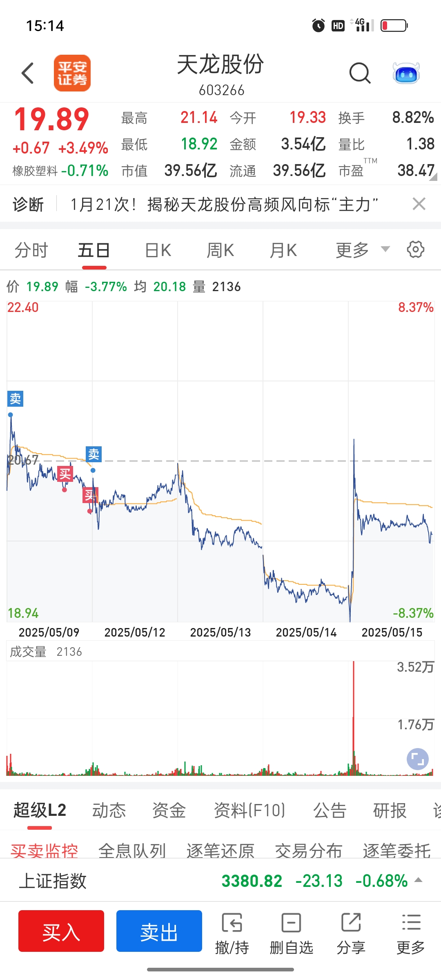The height and width of the screenshot is (980, 441).
Task: Tap the back arrow icon
Action: tap(28, 73)
